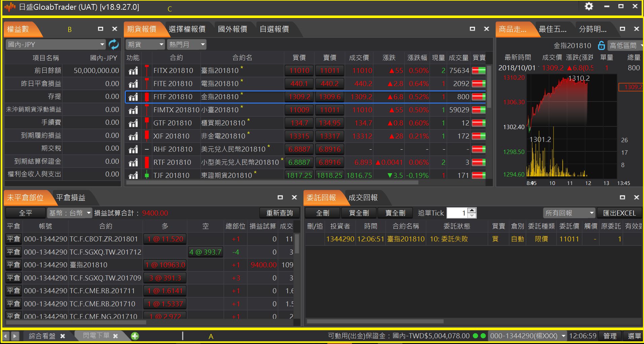Click chart icon for FITX 201810 row
The width and height of the screenshot is (644, 344).
133,71
